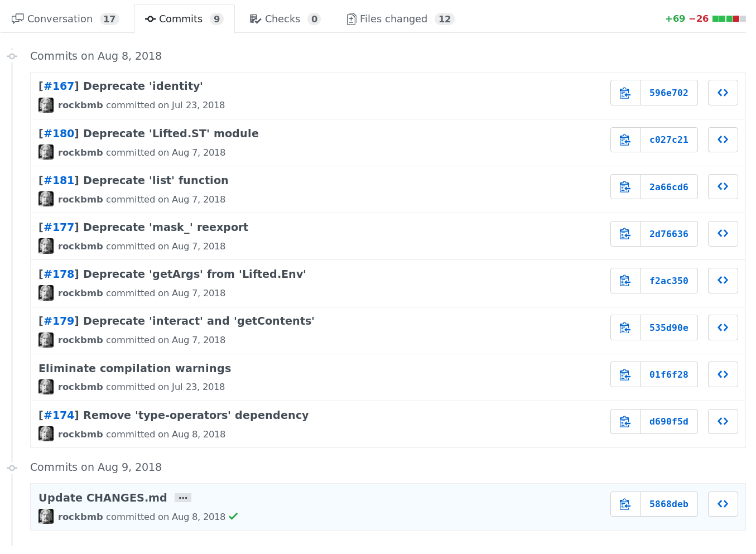Open issue link #177

click(59, 227)
